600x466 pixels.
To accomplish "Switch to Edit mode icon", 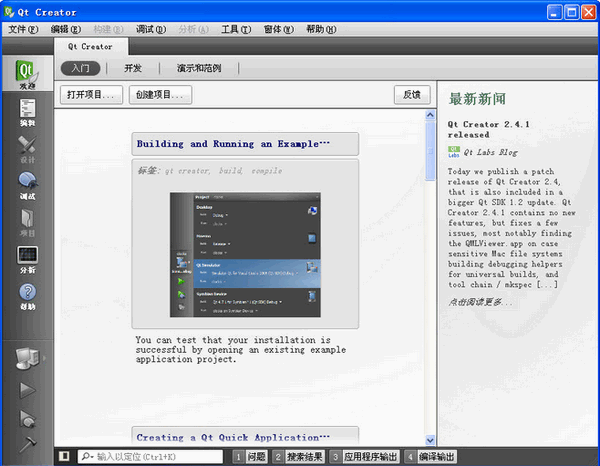I will (x=26, y=112).
